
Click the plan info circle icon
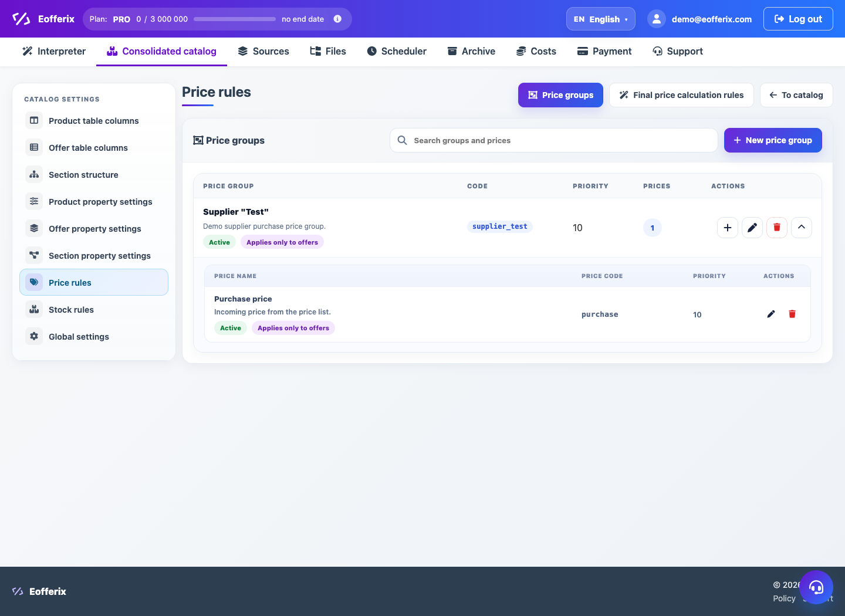(337, 19)
